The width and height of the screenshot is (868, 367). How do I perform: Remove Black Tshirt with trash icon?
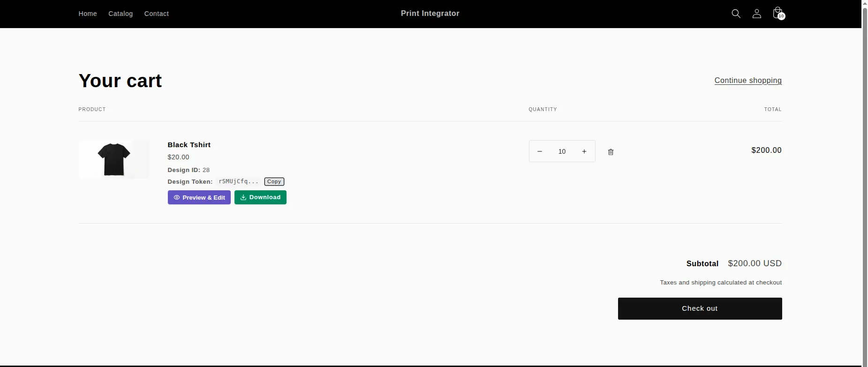[x=611, y=152]
